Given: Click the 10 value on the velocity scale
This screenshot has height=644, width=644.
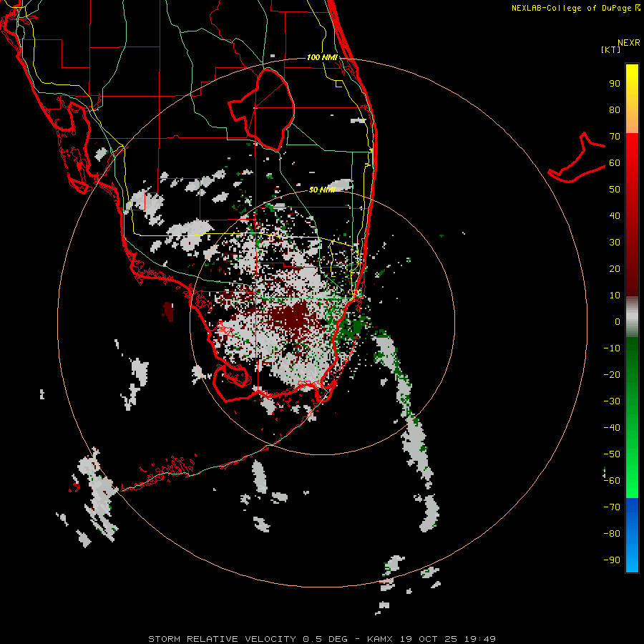Looking at the screenshot, I should (615, 296).
